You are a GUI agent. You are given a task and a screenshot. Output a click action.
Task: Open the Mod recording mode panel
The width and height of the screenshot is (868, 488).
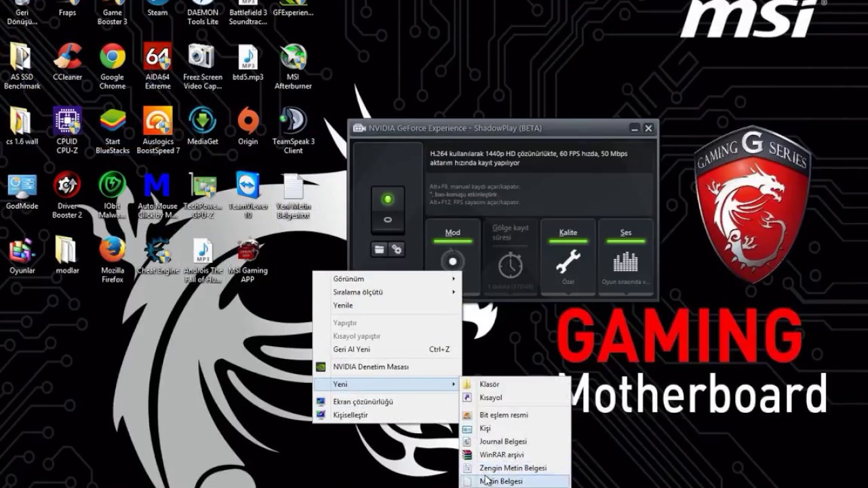coord(452,257)
